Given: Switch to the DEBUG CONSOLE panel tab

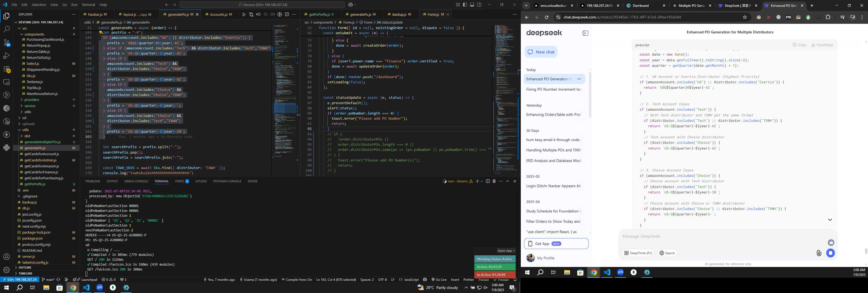Looking at the screenshot, I should pyautogui.click(x=136, y=181).
